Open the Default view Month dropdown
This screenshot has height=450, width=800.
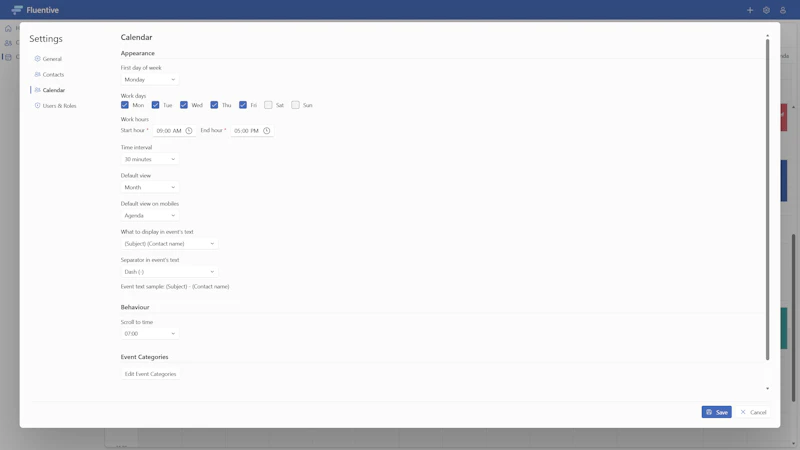click(149, 187)
